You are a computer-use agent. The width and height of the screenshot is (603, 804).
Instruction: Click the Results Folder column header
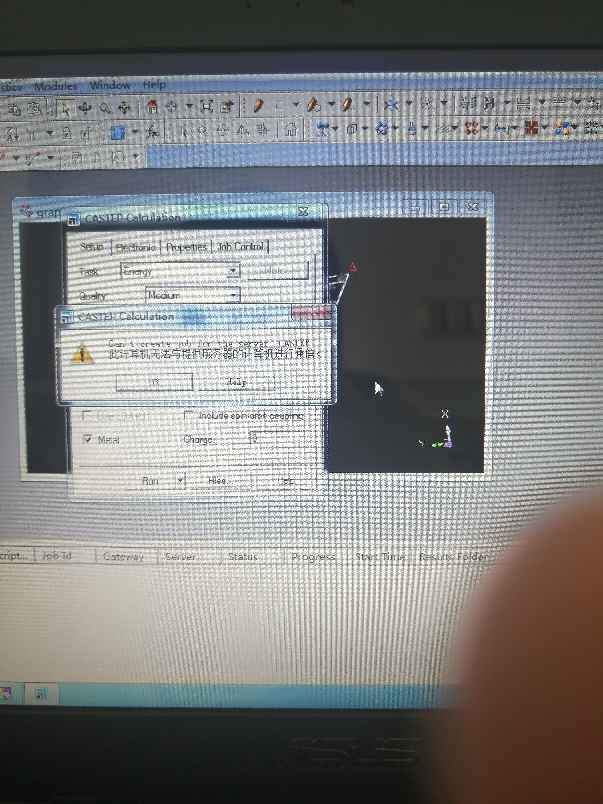click(453, 556)
